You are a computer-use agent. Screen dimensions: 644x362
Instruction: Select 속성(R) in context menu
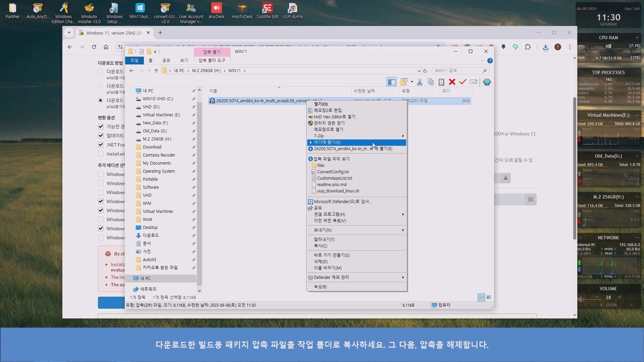357,287
